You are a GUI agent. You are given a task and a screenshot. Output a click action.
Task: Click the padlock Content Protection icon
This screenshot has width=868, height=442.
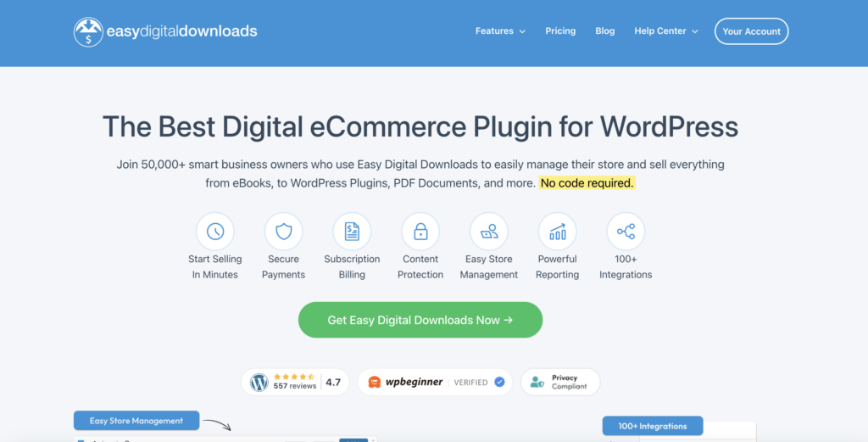click(x=420, y=232)
